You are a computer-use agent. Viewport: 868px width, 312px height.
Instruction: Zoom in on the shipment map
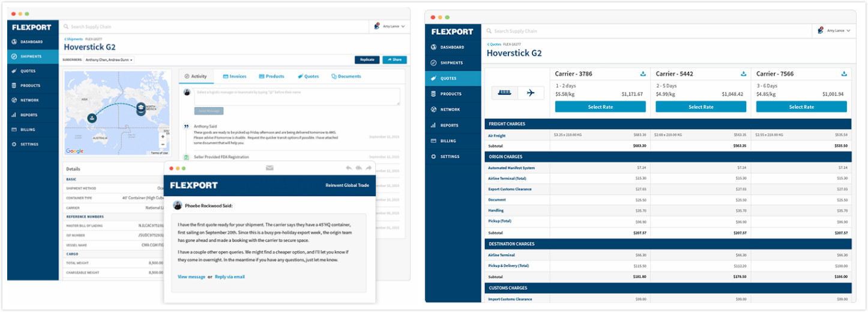click(x=163, y=136)
